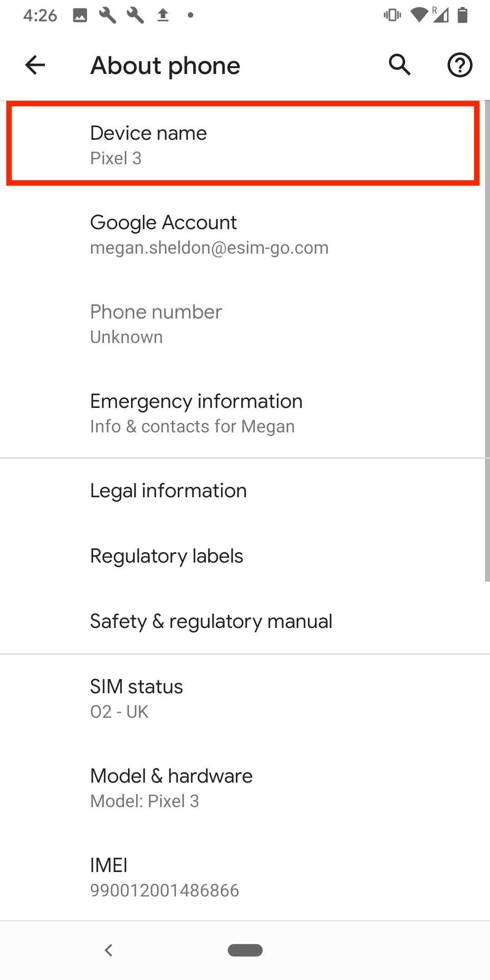
Task: View Regulatory labels
Action: point(245,555)
